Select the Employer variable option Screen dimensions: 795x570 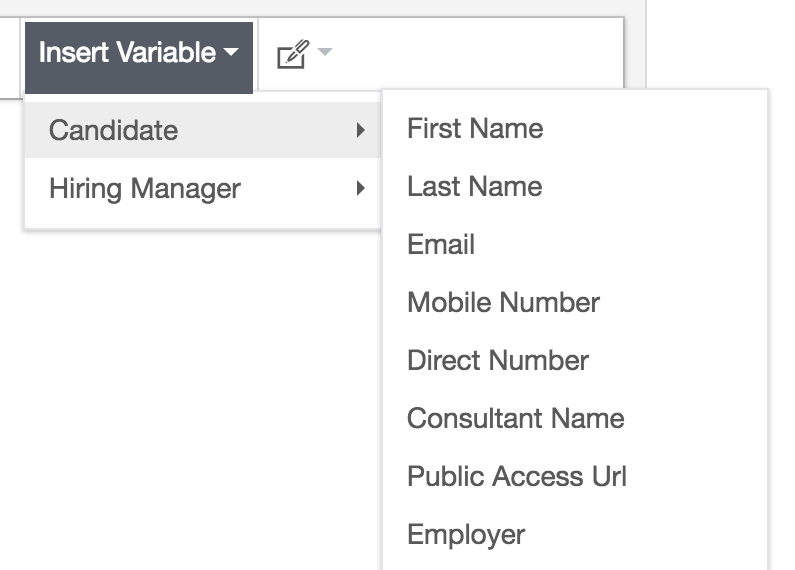466,535
